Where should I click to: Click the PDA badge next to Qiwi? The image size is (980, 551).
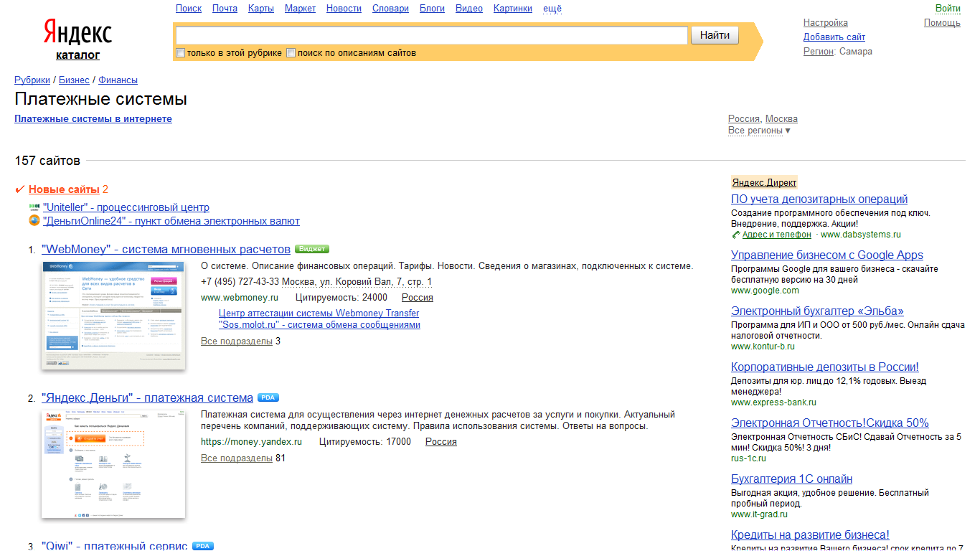(x=203, y=546)
